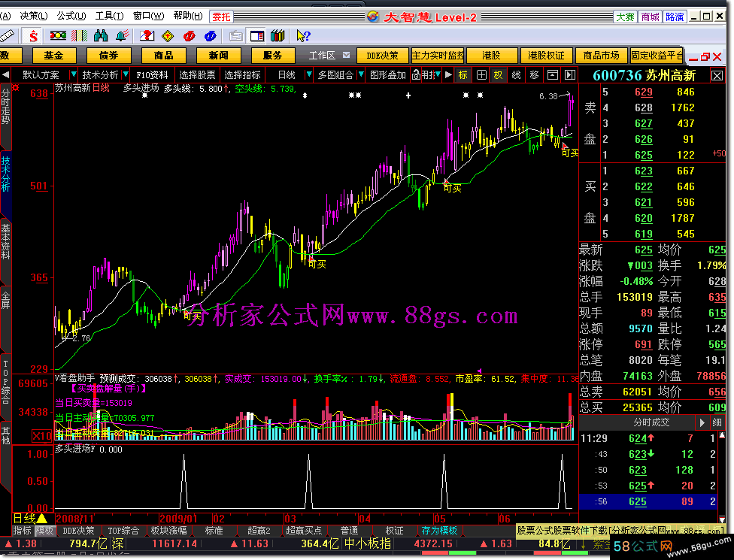
Task: Select the 11:29 :56 trade row
Action: [x=648, y=501]
